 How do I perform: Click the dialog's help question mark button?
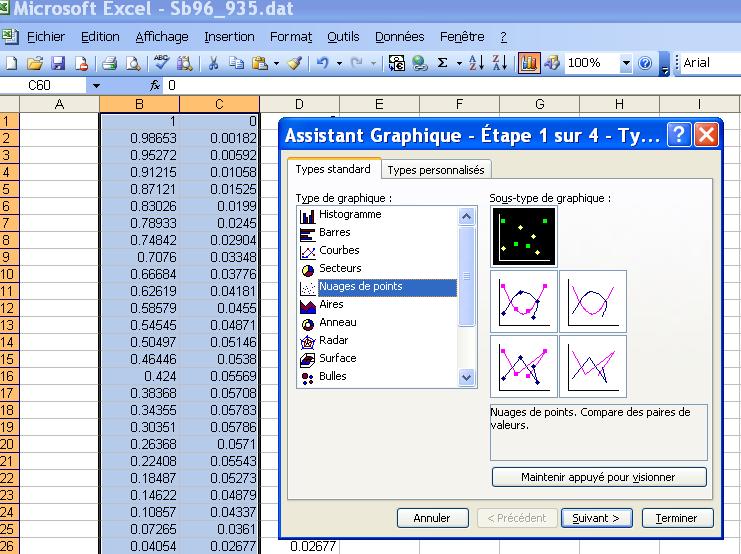pos(678,135)
